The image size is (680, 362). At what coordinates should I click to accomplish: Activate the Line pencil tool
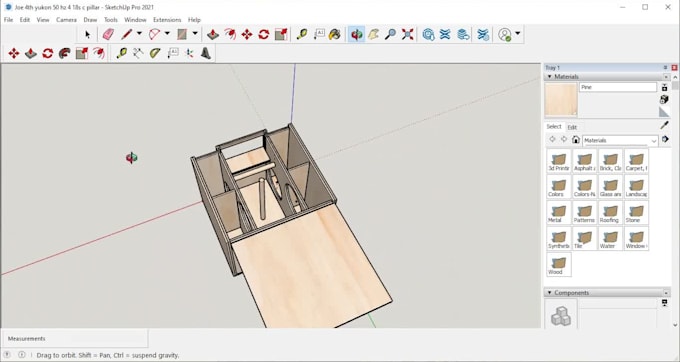pos(127,34)
